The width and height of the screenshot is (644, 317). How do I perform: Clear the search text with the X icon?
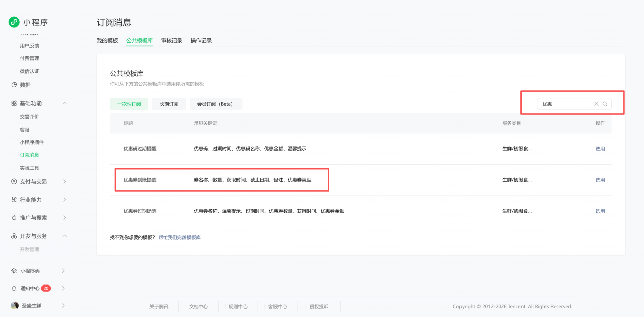(596, 104)
